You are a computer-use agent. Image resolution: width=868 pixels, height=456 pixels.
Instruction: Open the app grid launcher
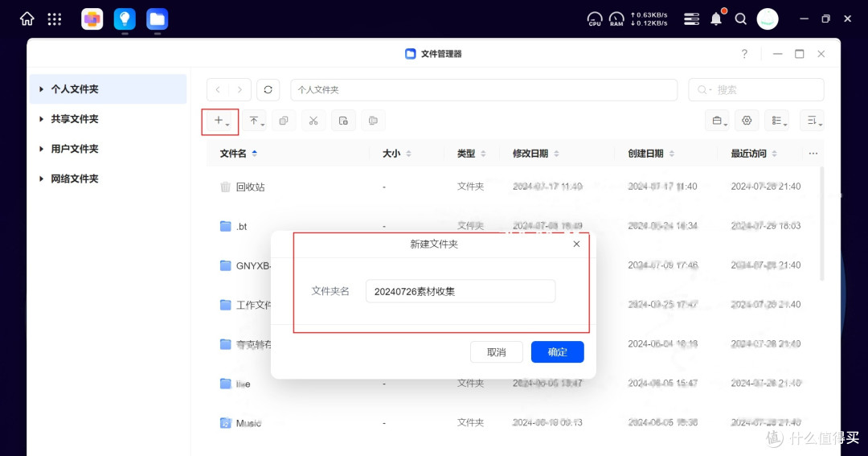coord(55,19)
